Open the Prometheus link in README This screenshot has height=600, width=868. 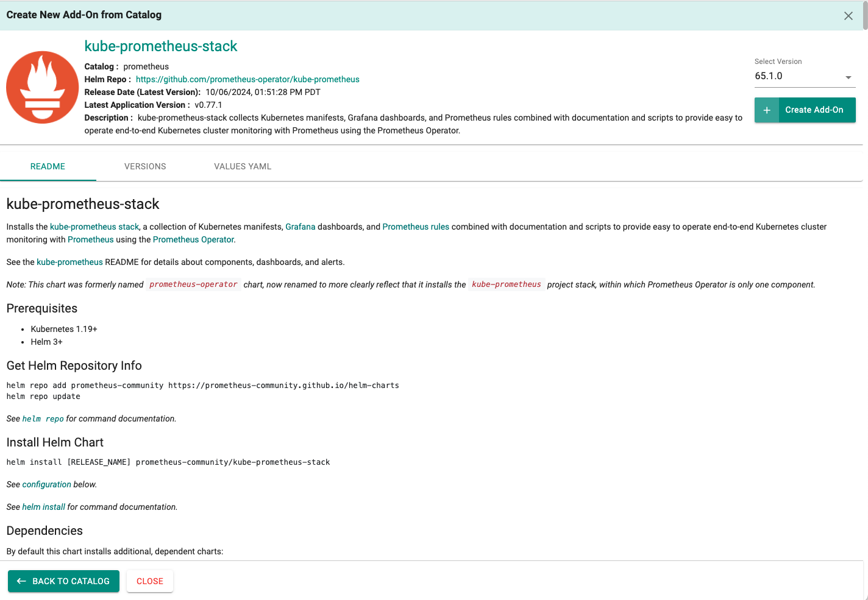coord(91,239)
